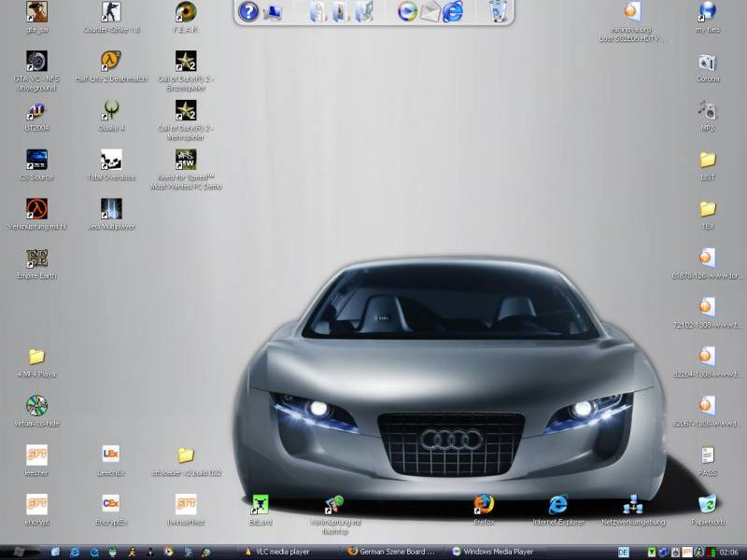Open the 4 MP4 Player folder

[36, 357]
